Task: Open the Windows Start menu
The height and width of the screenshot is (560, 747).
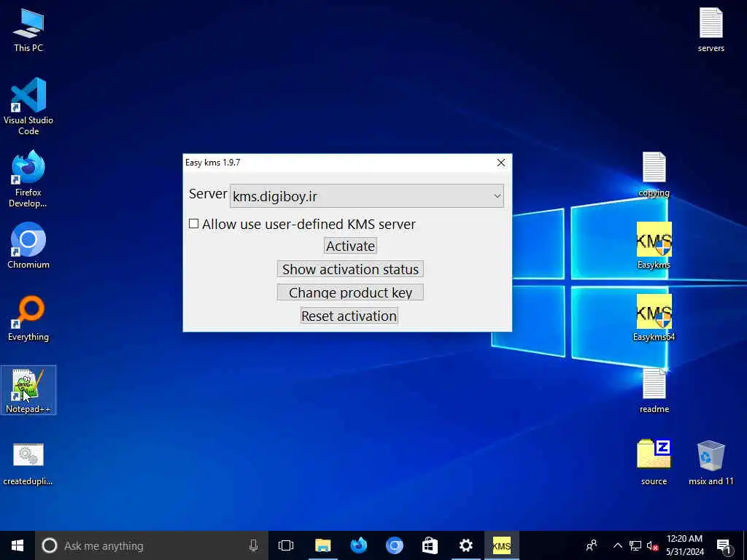Action: [x=18, y=545]
